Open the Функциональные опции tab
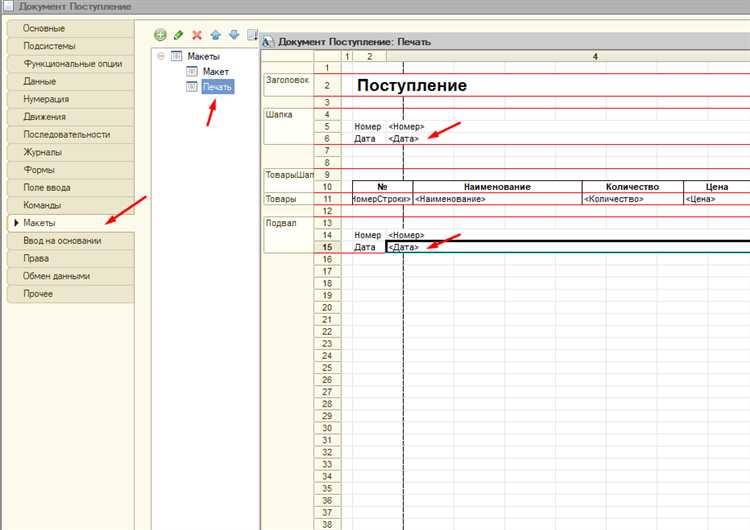This screenshot has width=750, height=530. (x=71, y=64)
